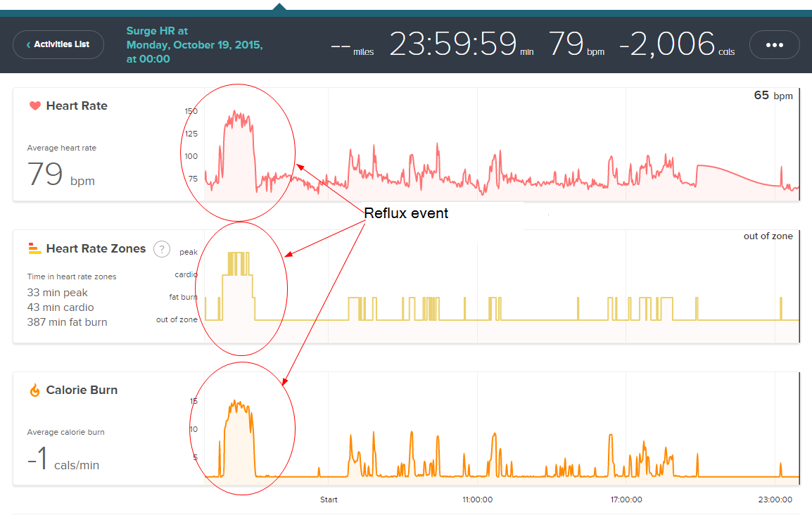Click the 23:00:00 time axis label
The image size is (812, 515).
click(775, 500)
